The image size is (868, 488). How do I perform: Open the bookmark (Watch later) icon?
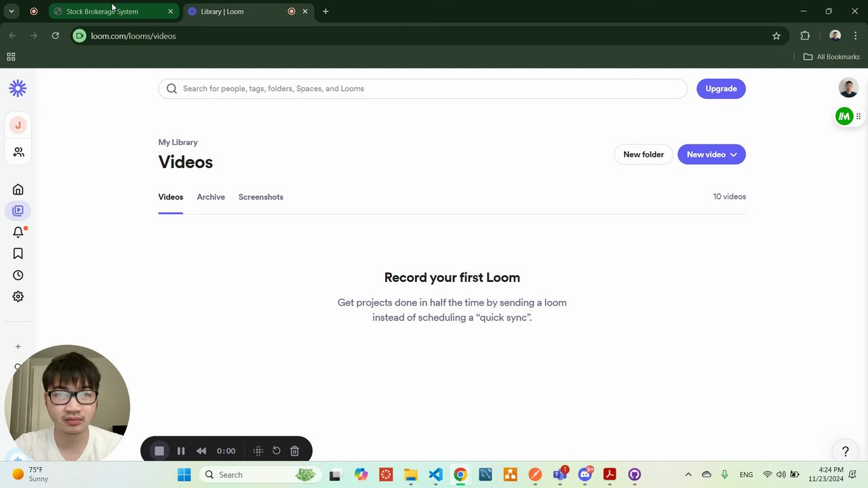pyautogui.click(x=18, y=253)
